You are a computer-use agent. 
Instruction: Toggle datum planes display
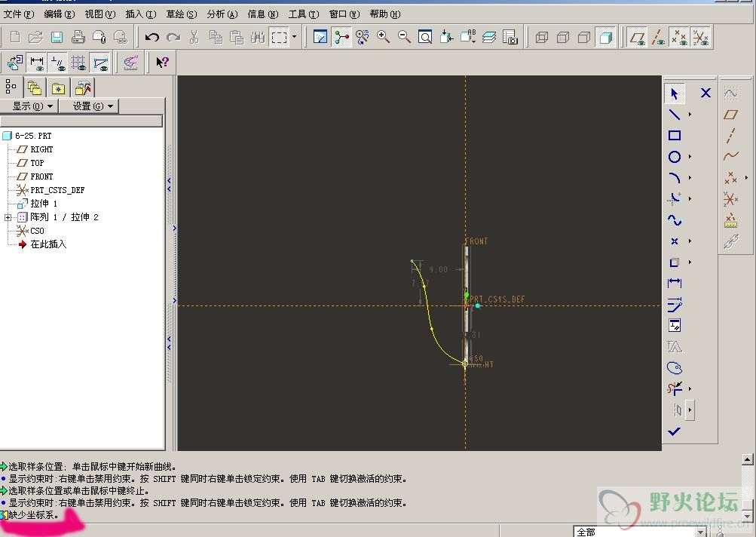coord(637,37)
